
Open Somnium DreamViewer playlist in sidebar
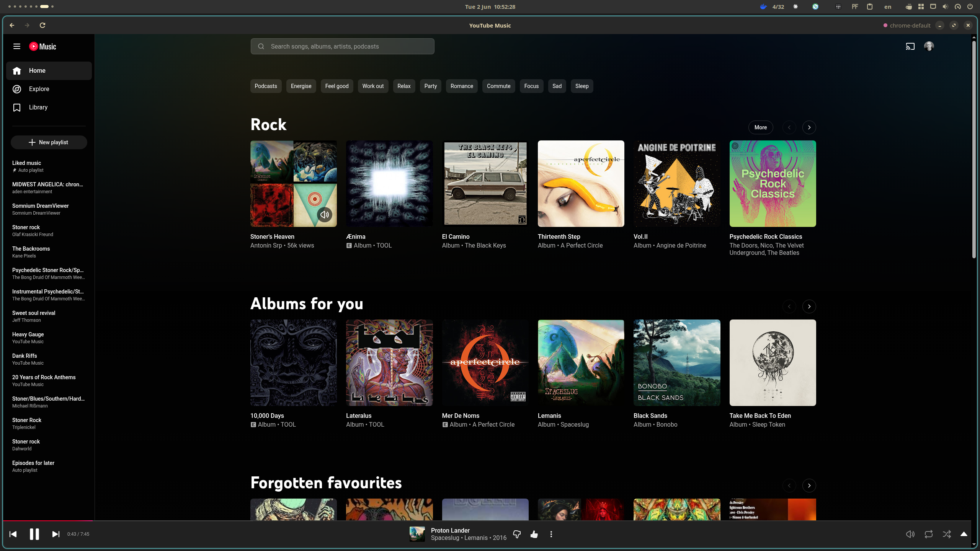coord(49,209)
